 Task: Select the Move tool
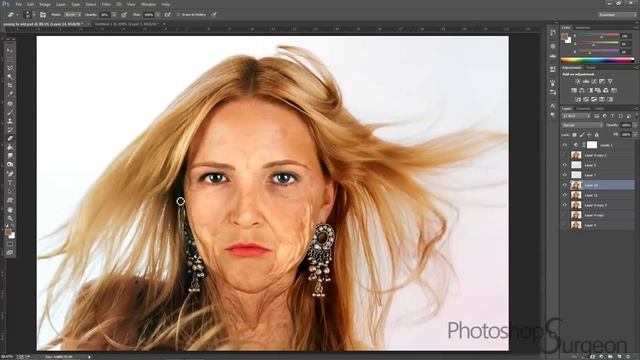pos(10,50)
